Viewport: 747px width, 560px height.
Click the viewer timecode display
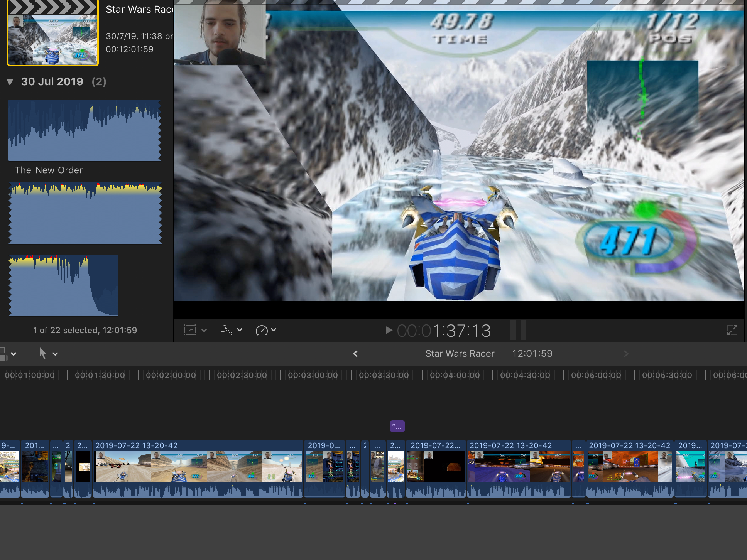444,331
